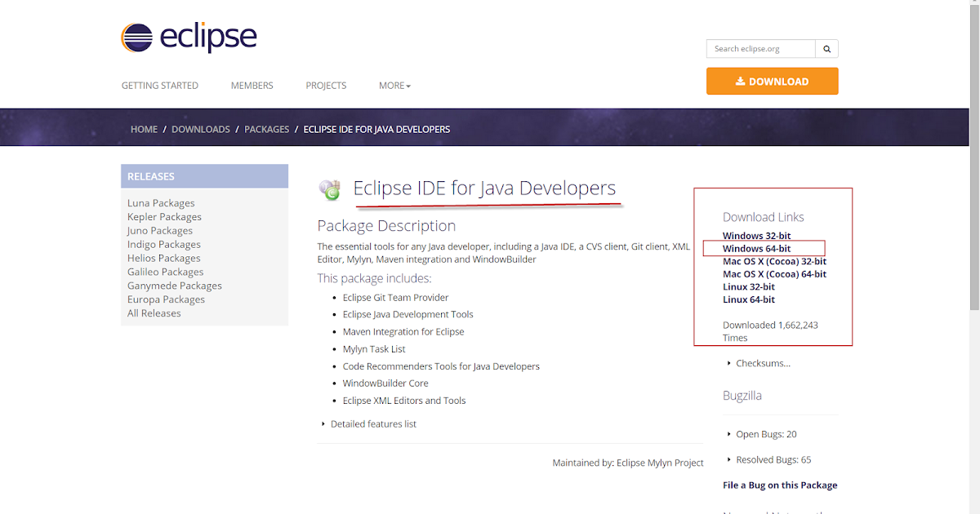Open Luna Packages release

pos(161,203)
